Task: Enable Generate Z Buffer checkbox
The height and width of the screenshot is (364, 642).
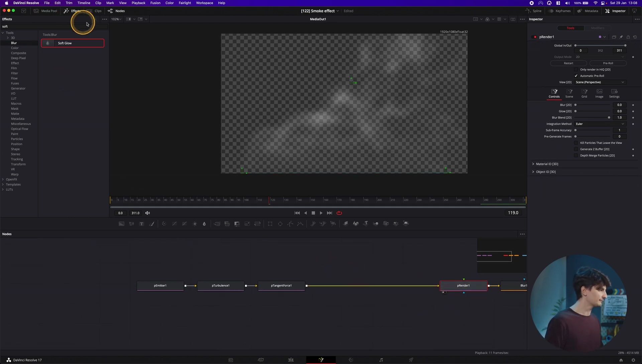Action: coord(576,149)
